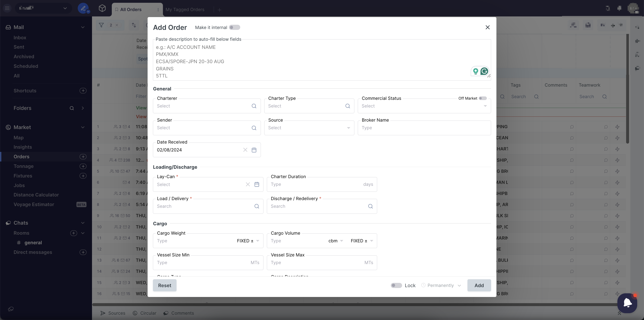Click the Reset button
The width and height of the screenshot is (644, 320).
[164, 285]
